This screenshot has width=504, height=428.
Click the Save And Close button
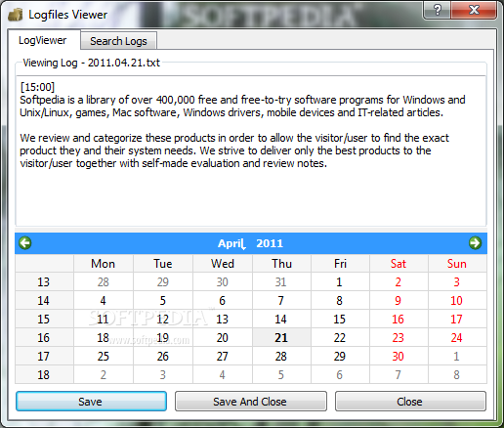tap(250, 402)
